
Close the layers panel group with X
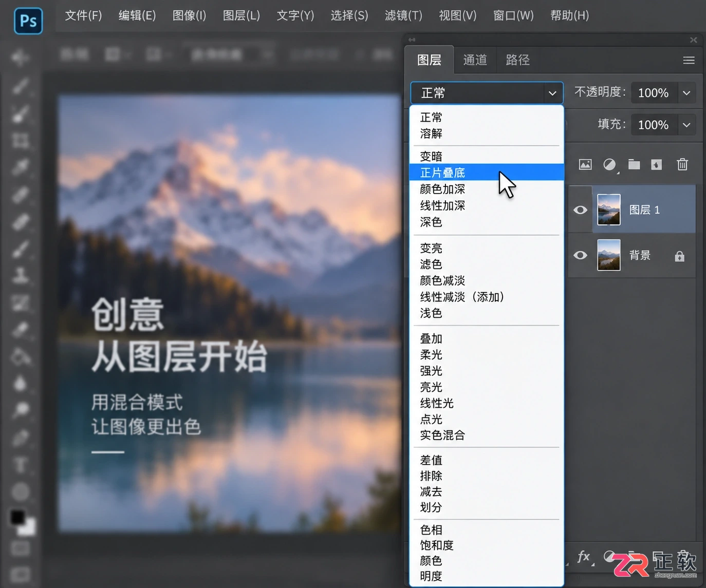(x=693, y=40)
